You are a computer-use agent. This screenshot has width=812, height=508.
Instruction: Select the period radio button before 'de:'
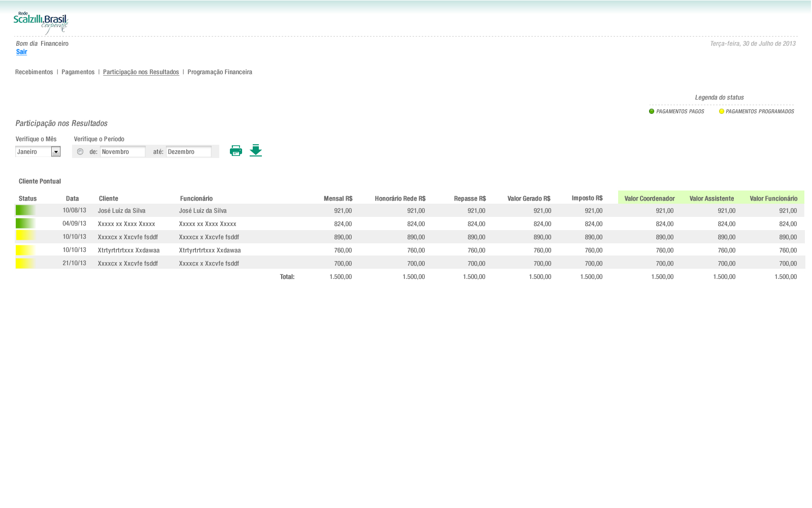click(80, 151)
